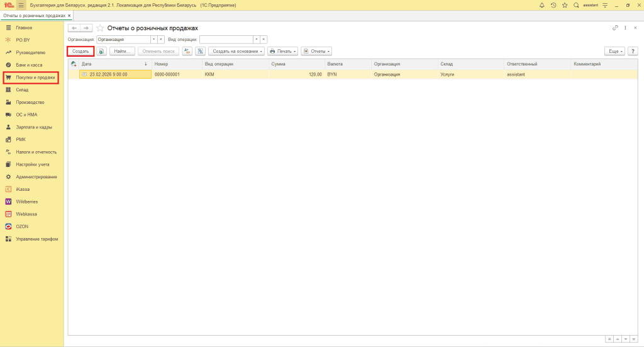This screenshot has height=347, width=644.
Task: Click the document structure icon before Создать на основании
Action: coord(200,51)
